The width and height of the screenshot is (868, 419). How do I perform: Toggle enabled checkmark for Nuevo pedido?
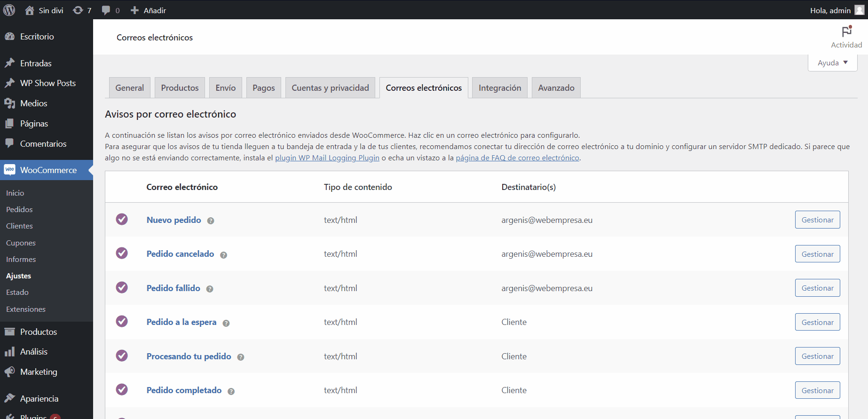pos(122,219)
